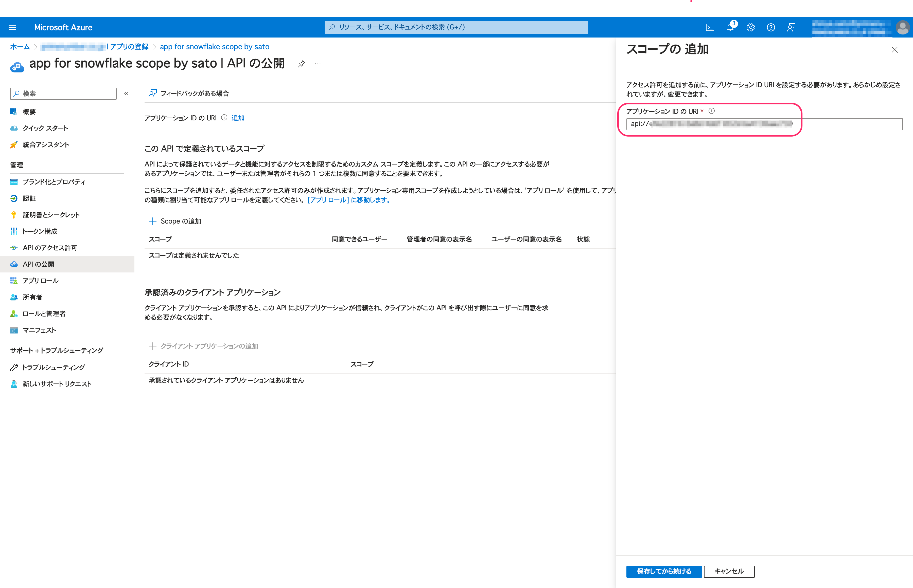The image size is (913, 588).
Task: Open the notifications bell
Action: (x=730, y=27)
